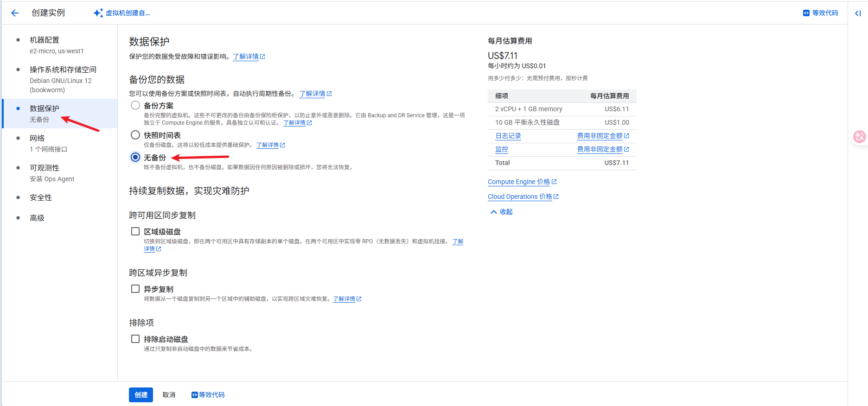Enable the 区域级磁盘 checkbox
868x406 pixels.
tap(135, 231)
